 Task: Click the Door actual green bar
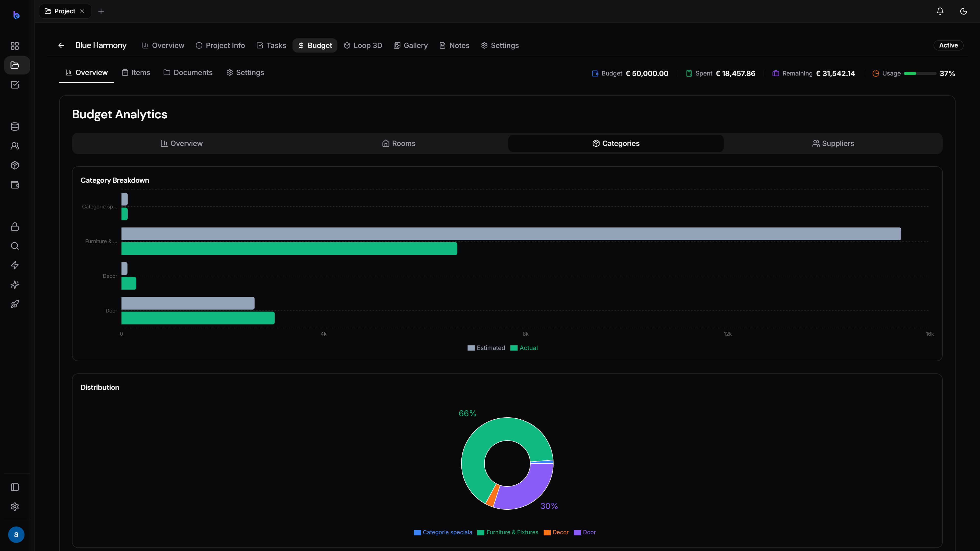coord(198,318)
